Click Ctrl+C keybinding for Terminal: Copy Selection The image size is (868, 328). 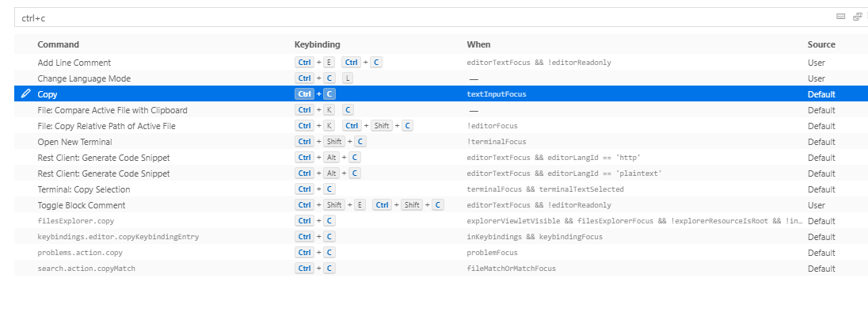(x=315, y=189)
